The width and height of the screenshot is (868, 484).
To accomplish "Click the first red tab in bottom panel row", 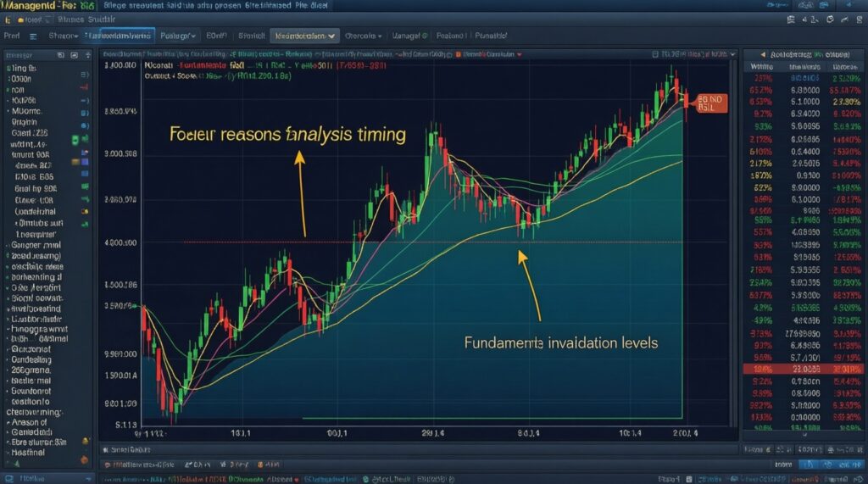I will tap(139, 465).
